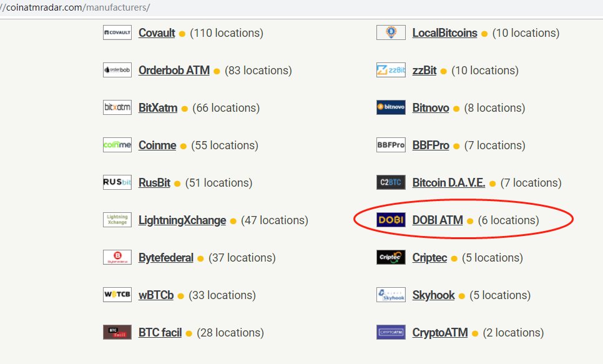Image resolution: width=603 pixels, height=364 pixels.
Task: Open the zzBit link
Action: [x=424, y=71]
